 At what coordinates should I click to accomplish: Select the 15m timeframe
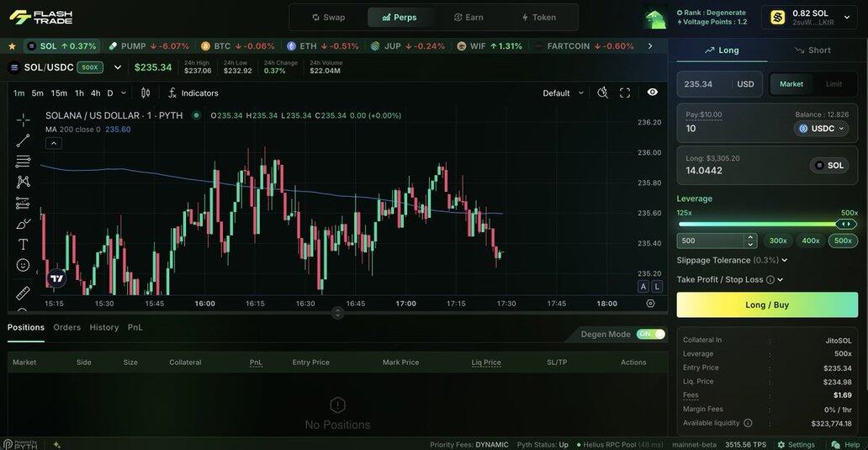pyautogui.click(x=59, y=93)
